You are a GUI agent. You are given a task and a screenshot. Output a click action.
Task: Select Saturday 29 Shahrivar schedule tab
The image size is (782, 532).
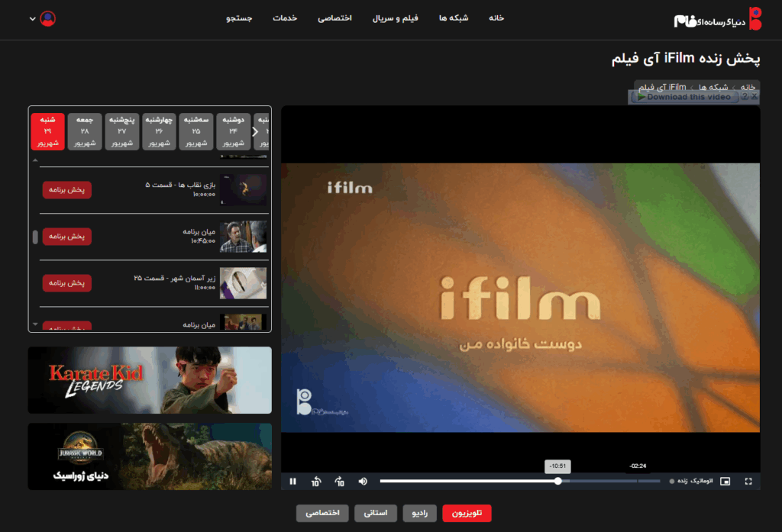(x=48, y=131)
